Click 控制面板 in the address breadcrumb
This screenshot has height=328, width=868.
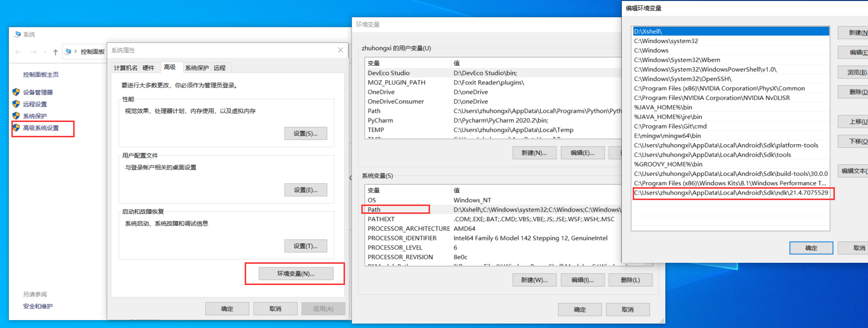pos(92,52)
